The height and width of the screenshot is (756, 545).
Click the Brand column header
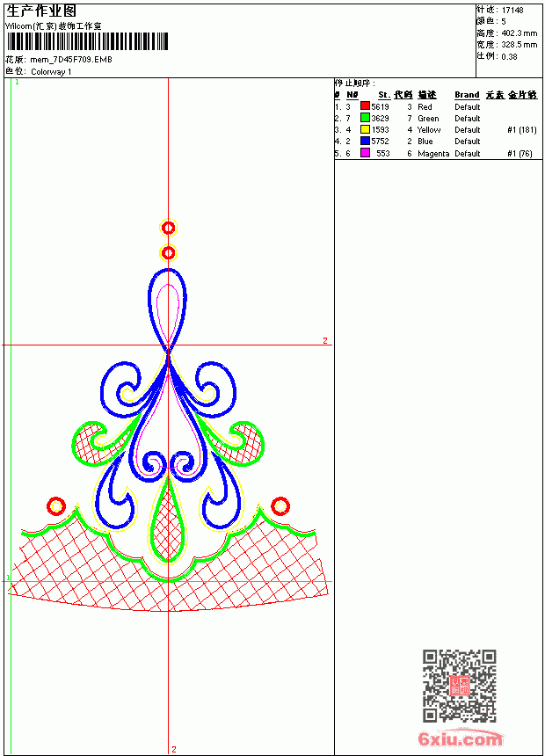tap(467, 95)
